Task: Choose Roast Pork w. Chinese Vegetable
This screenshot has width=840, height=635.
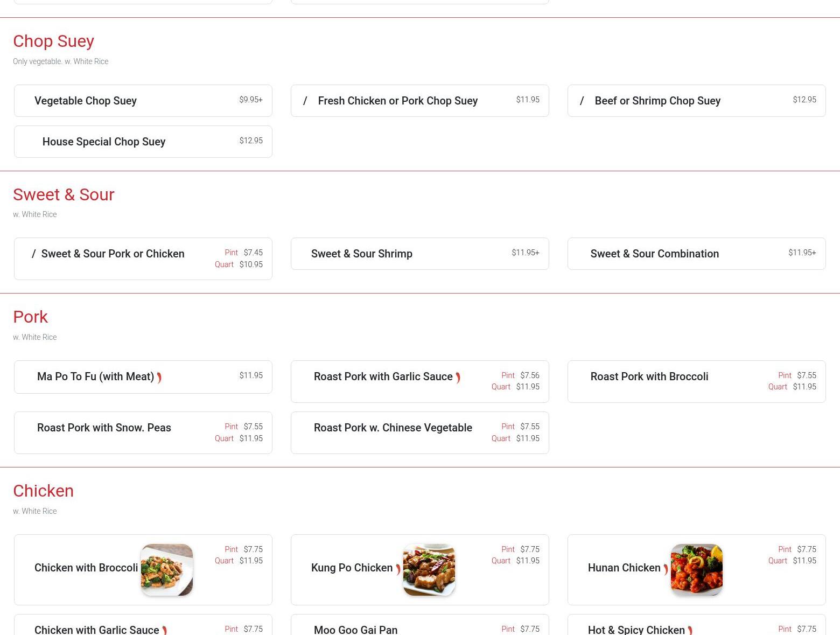Action: (x=393, y=428)
